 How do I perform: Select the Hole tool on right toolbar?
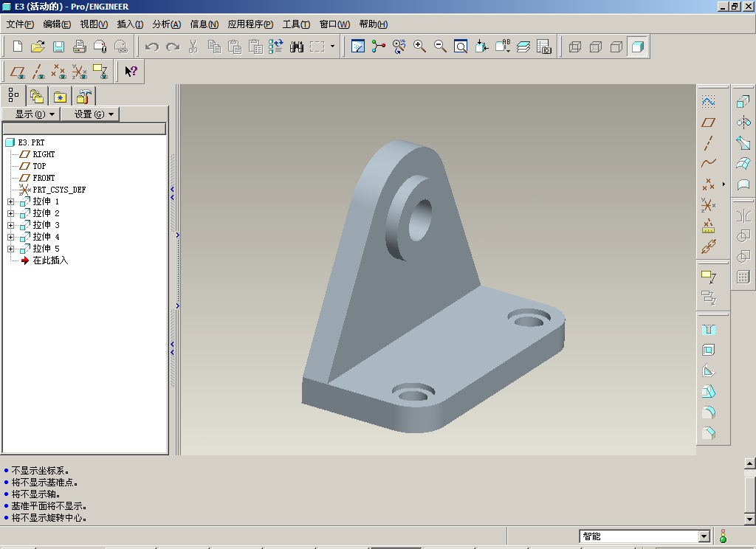[708, 329]
